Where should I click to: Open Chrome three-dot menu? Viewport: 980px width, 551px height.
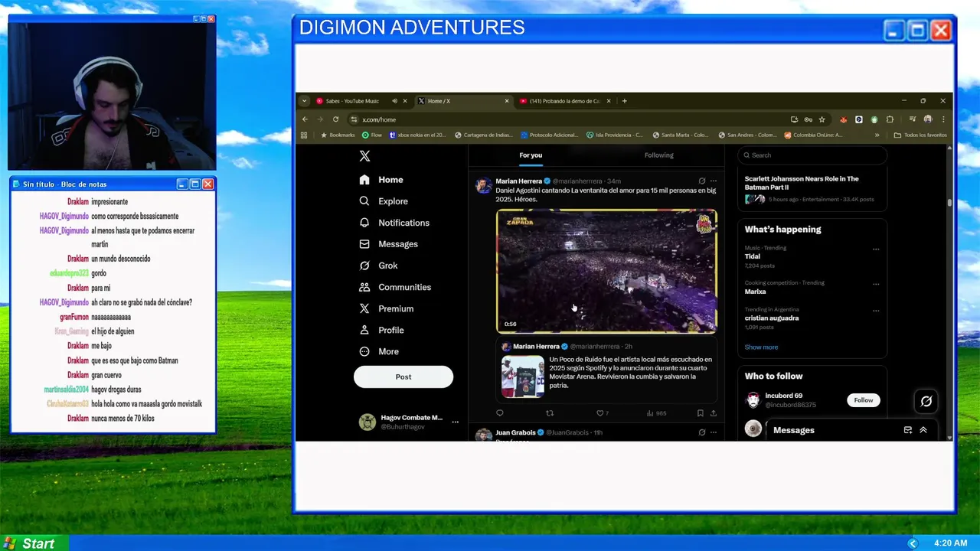point(943,119)
